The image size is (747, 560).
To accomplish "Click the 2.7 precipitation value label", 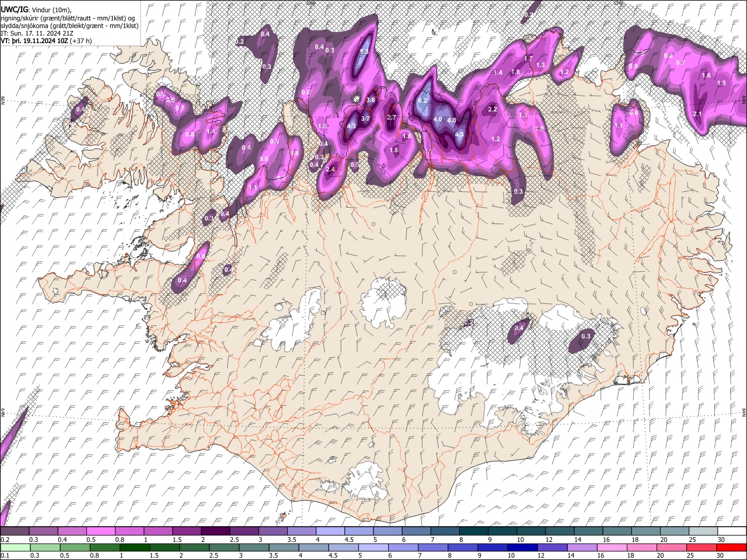I will pos(392,117).
